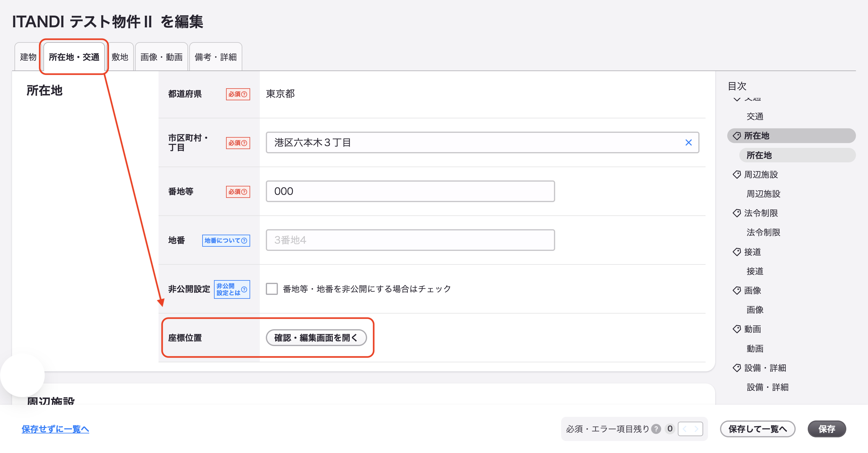Click the 東京都 prefecture value
Image resolution: width=868 pixels, height=453 pixels.
pos(280,94)
